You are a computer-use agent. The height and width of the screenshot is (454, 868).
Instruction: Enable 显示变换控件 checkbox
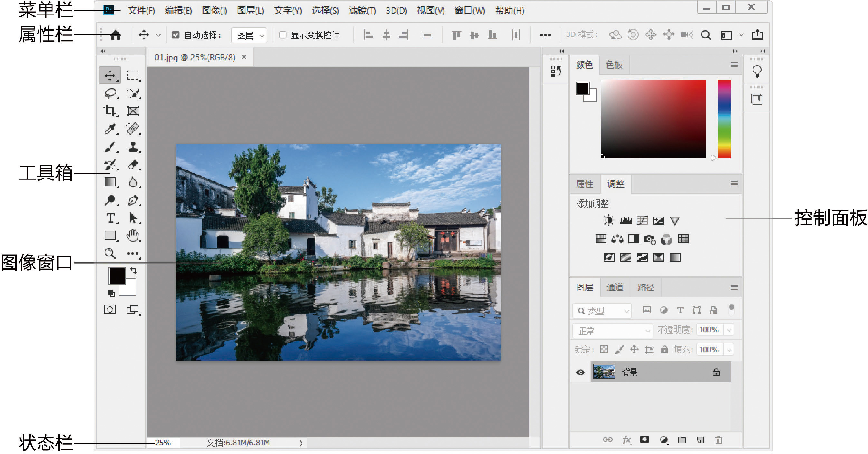click(283, 35)
